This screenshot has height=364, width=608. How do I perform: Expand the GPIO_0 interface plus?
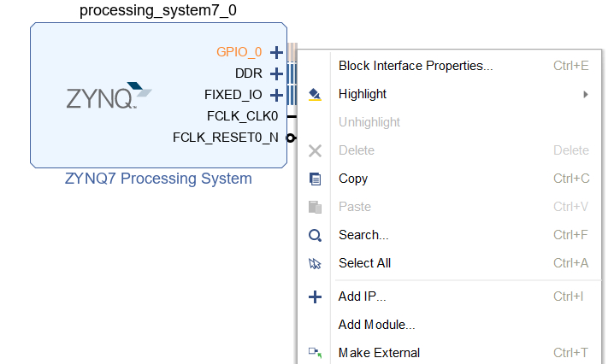click(276, 52)
